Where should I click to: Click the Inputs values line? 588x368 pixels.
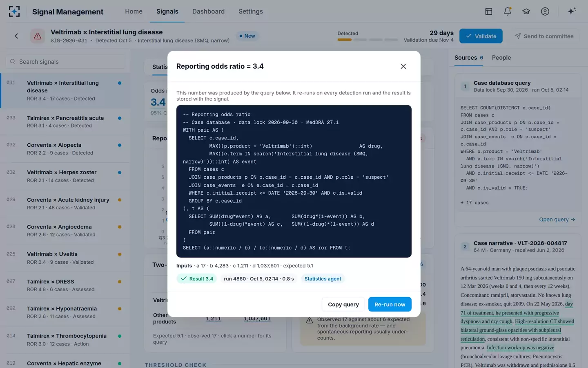pos(245,266)
